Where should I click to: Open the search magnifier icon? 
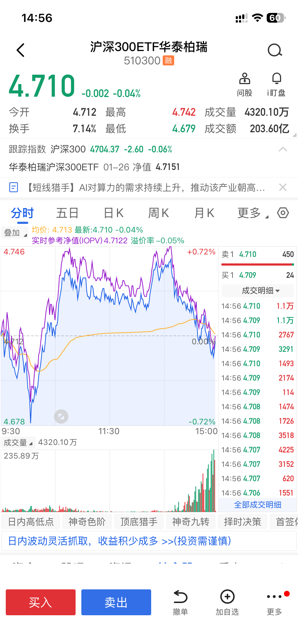pos(275,50)
